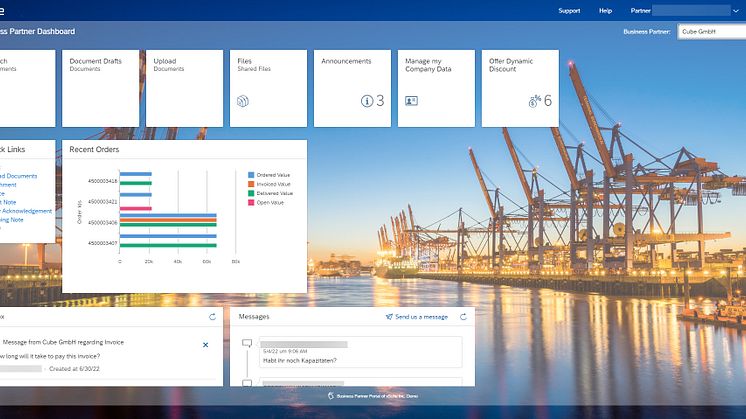Click the company data contact card icon
The image size is (746, 419).
click(411, 101)
